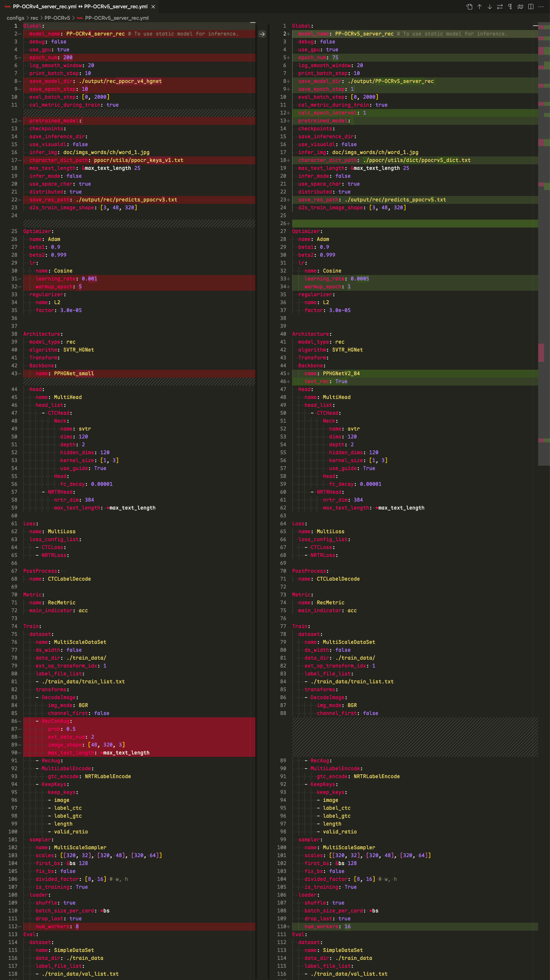Click the diff overview ruler on right edge
The image size is (550, 980).
544,237
